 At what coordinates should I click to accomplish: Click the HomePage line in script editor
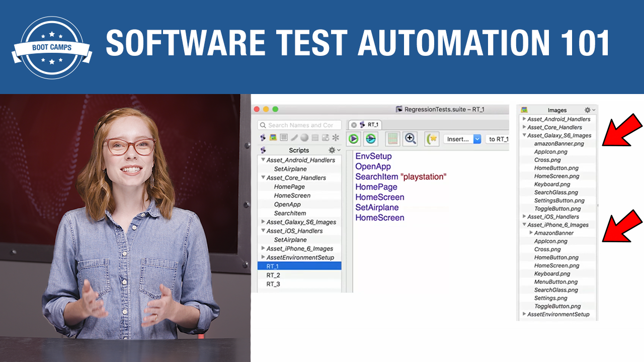click(x=376, y=187)
